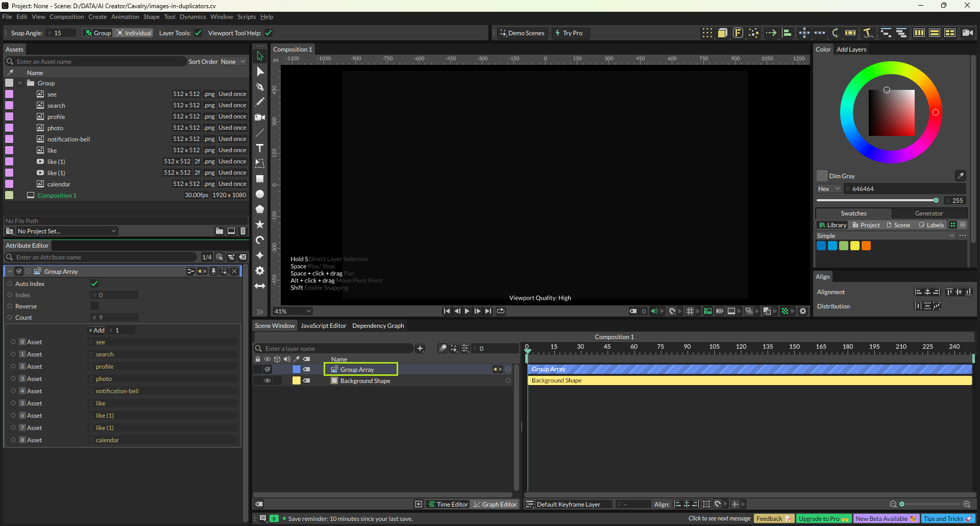980x526 pixels.
Task: Enable the Reverse checkbox
Action: [94, 306]
